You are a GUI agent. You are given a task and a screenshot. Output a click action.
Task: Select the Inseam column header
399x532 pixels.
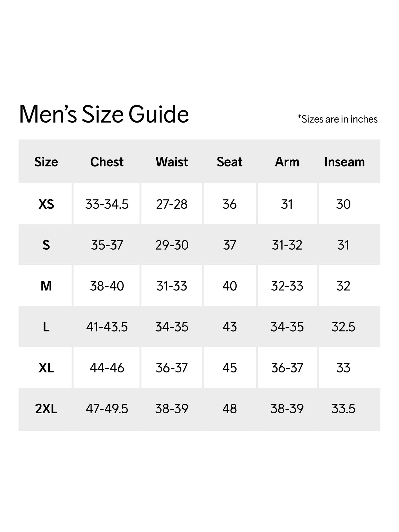pos(344,162)
